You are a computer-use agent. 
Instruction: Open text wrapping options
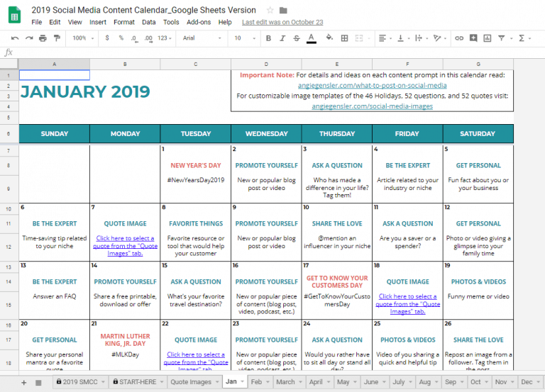[x=421, y=38]
